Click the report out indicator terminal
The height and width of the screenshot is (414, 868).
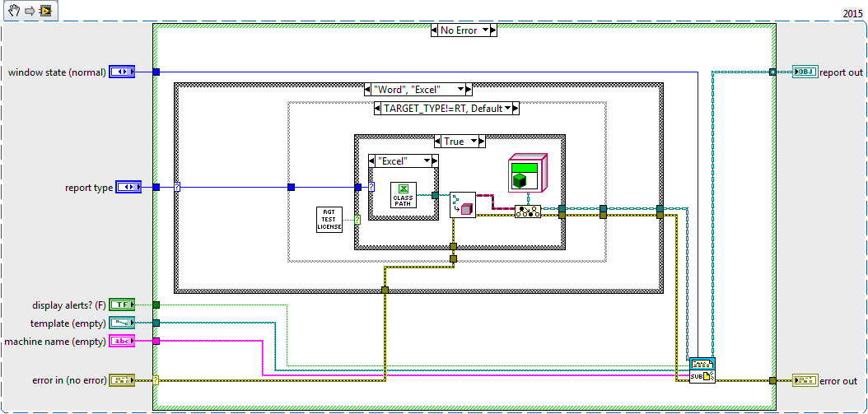(x=805, y=72)
